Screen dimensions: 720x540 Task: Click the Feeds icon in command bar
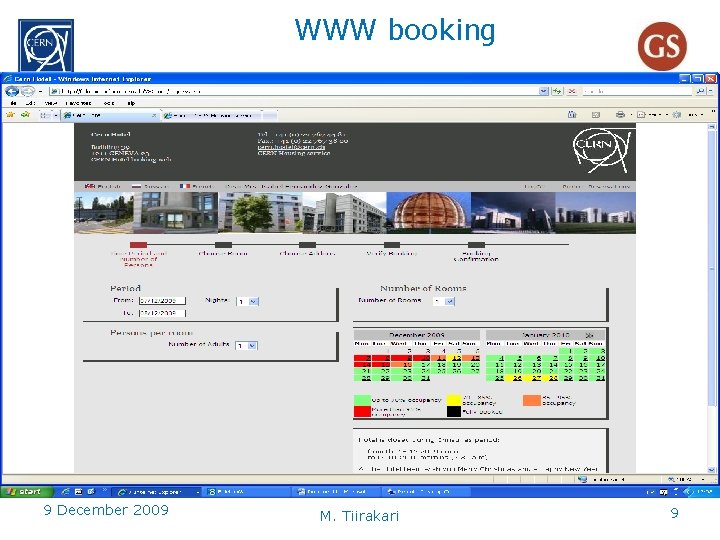click(x=596, y=115)
